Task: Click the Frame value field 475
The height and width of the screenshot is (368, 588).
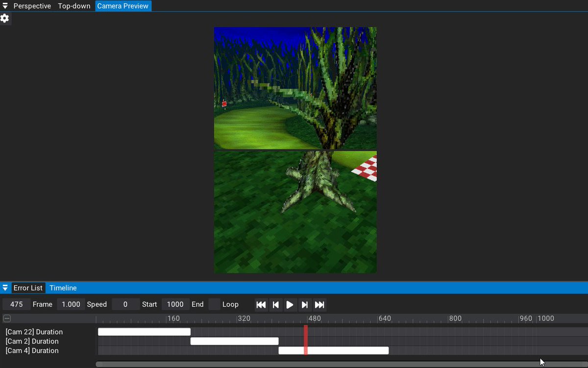Action: [17, 304]
